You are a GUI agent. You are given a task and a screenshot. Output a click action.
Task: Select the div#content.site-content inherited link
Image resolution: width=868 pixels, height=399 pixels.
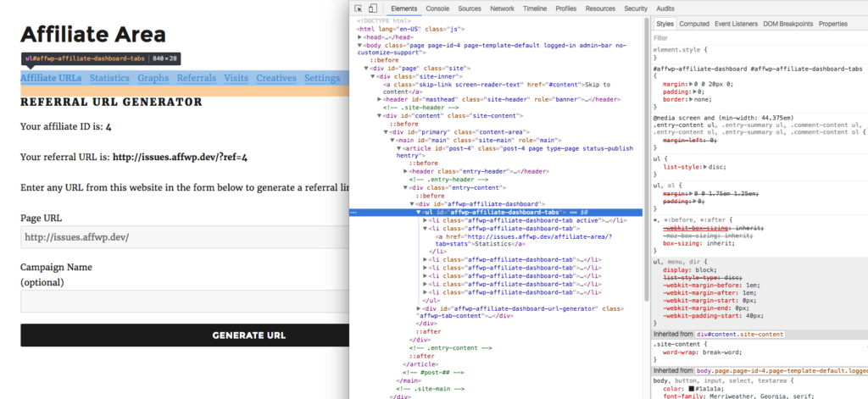740,335
